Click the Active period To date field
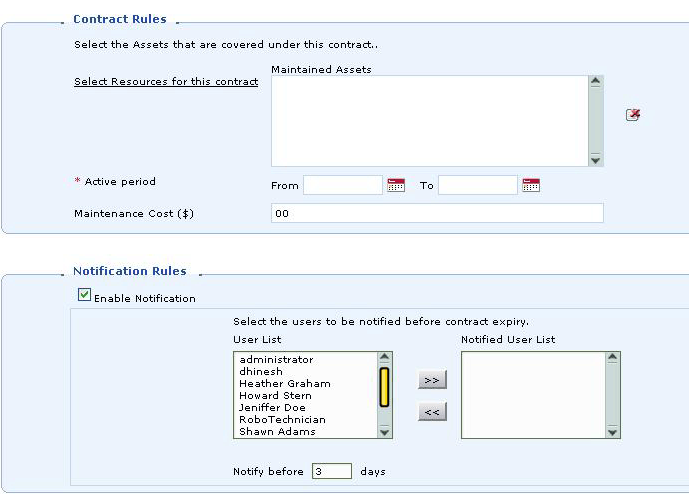 click(477, 185)
